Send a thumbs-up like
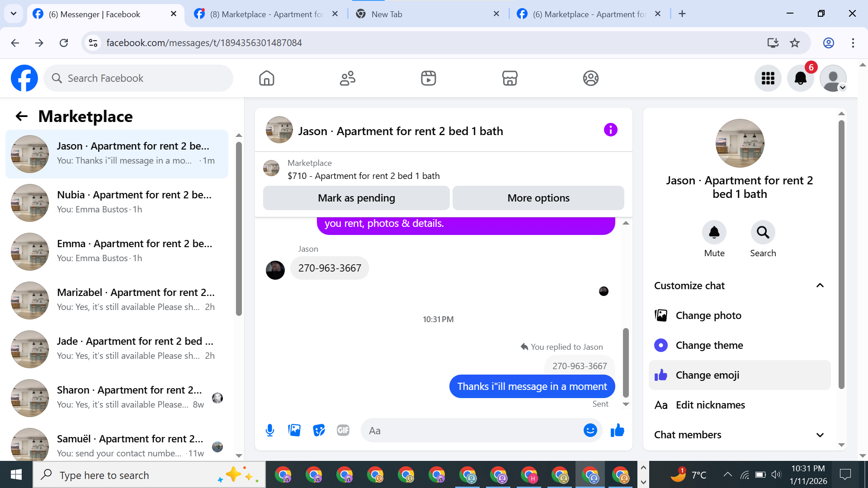This screenshot has height=488, width=868. coord(617,431)
